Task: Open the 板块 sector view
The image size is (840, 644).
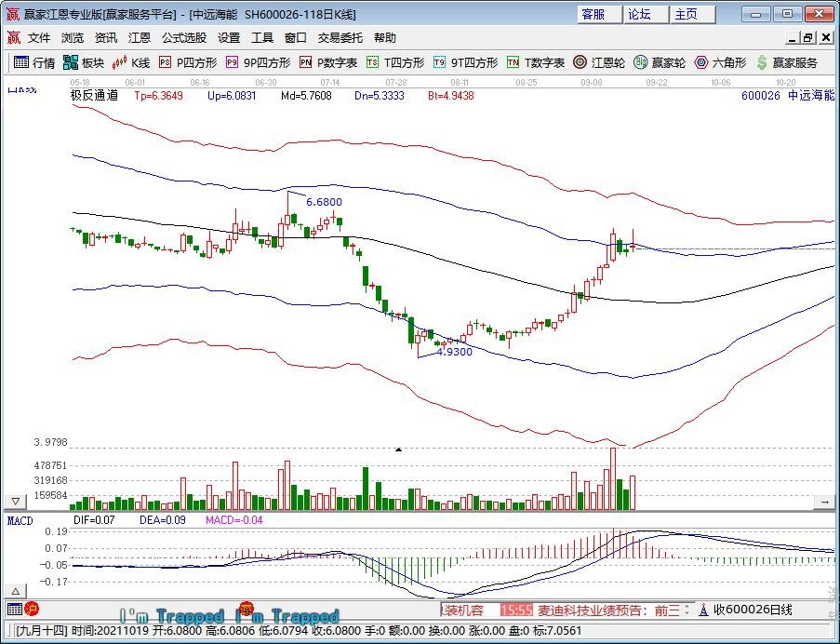Action: click(x=83, y=62)
